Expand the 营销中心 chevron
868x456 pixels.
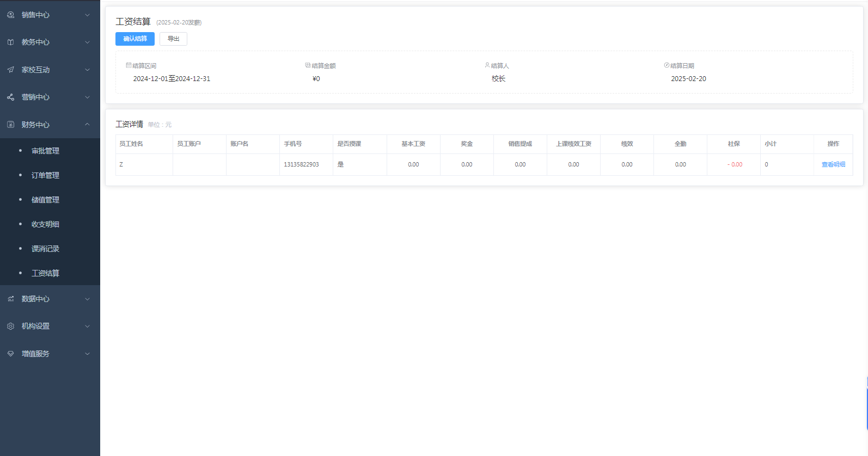coord(87,97)
